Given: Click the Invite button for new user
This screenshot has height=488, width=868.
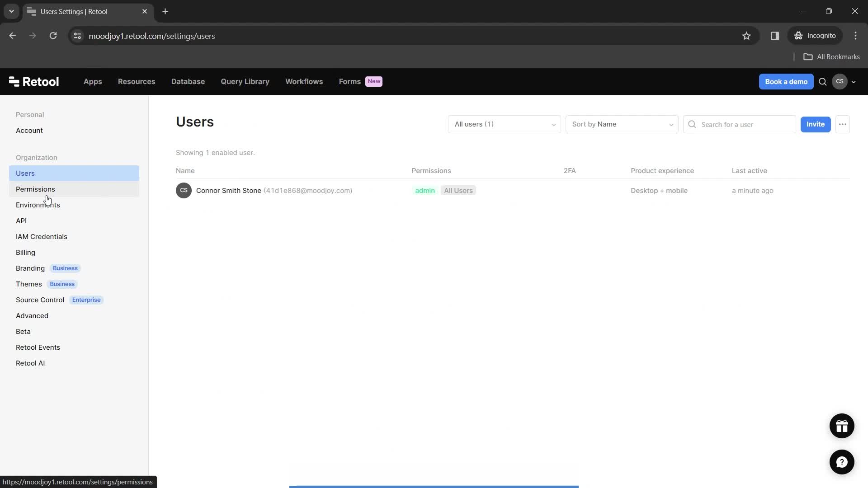Looking at the screenshot, I should 816,124.
